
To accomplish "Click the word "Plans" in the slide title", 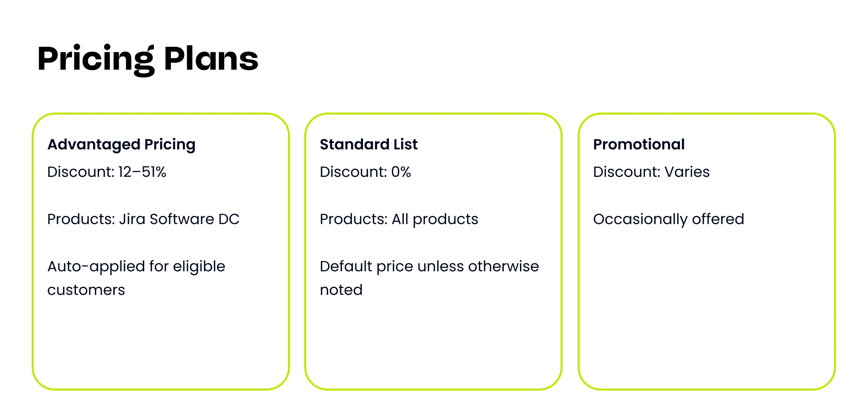I will (x=211, y=59).
